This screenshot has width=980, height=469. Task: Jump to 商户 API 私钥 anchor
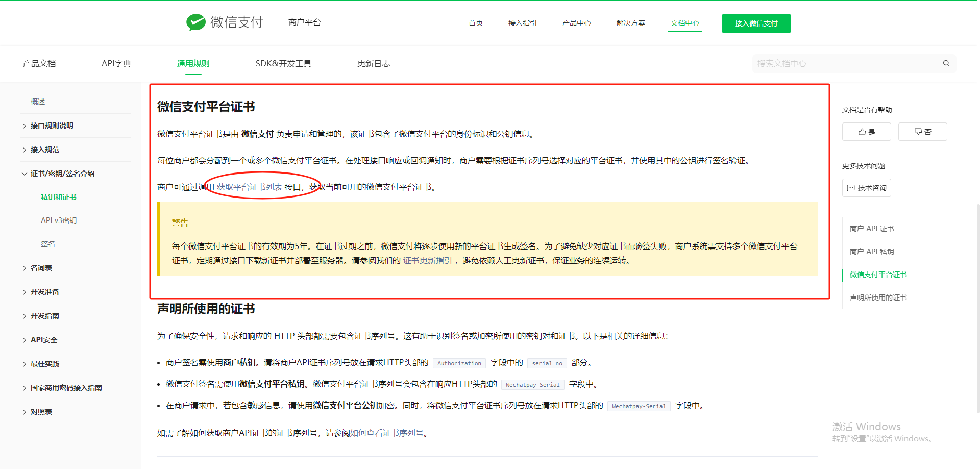pyautogui.click(x=872, y=252)
